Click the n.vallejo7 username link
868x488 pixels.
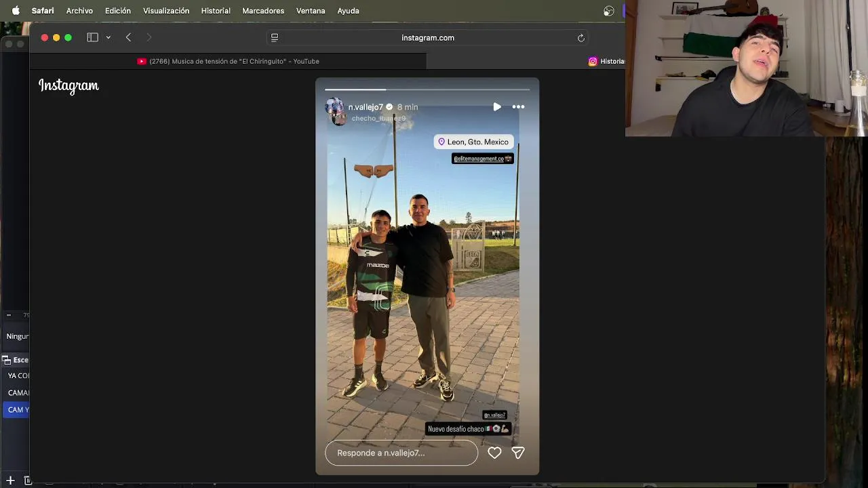click(366, 107)
